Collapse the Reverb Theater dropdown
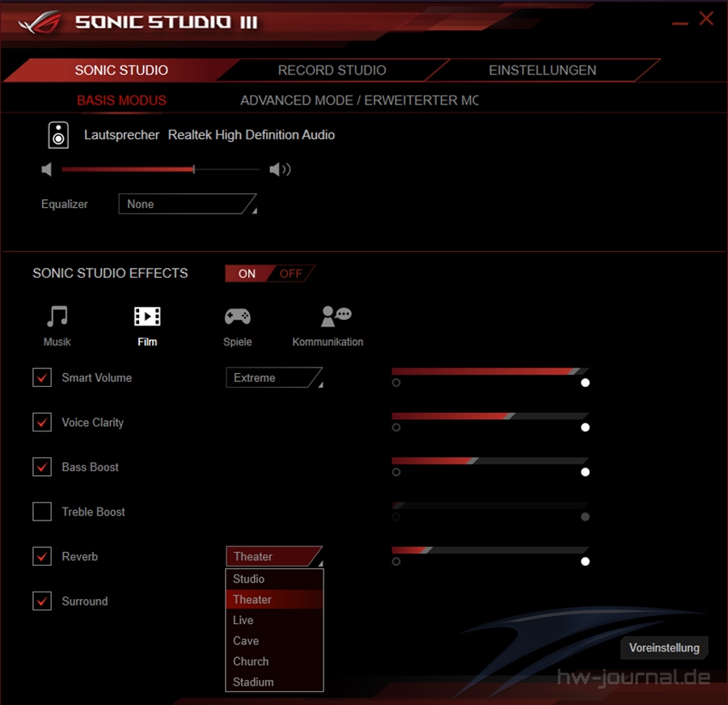The width and height of the screenshot is (728, 705). click(x=274, y=556)
